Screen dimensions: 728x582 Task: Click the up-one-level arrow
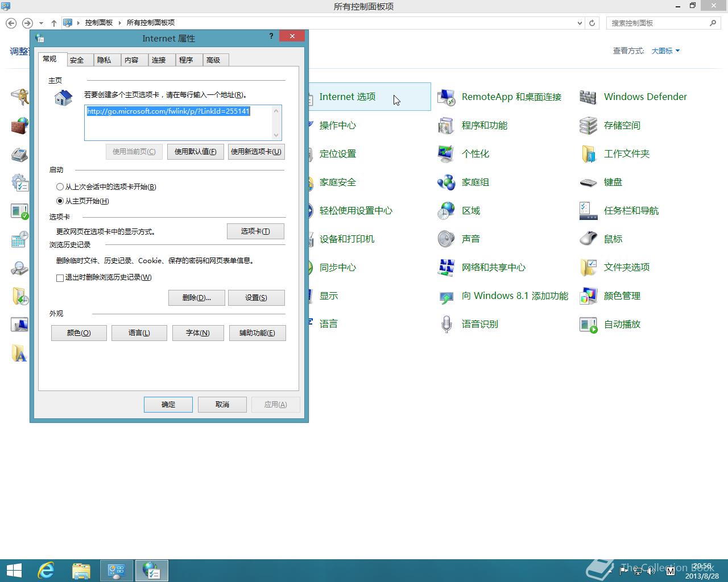tap(54, 23)
